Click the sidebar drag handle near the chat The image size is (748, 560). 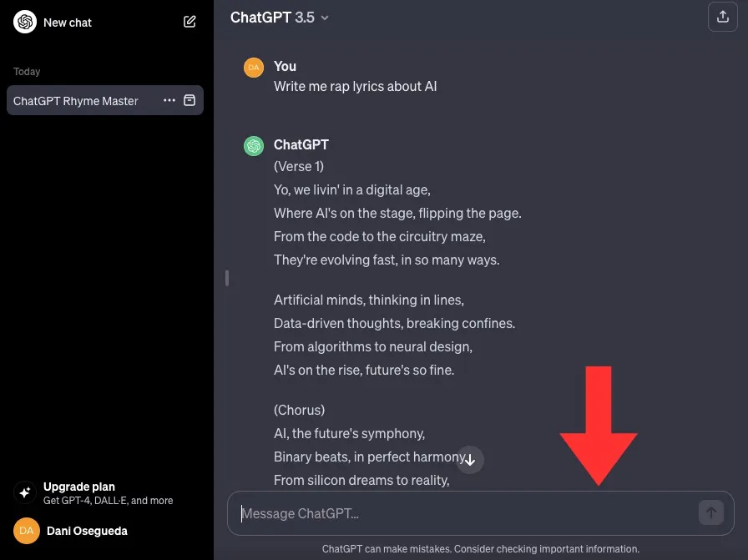pyautogui.click(x=227, y=279)
